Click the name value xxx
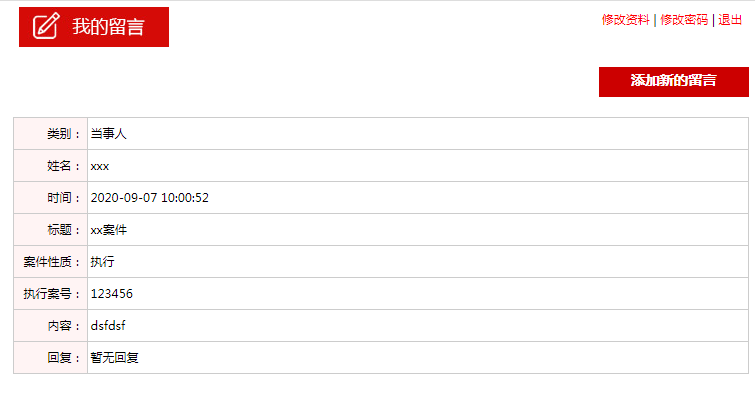This screenshot has height=394, width=755. pos(100,166)
